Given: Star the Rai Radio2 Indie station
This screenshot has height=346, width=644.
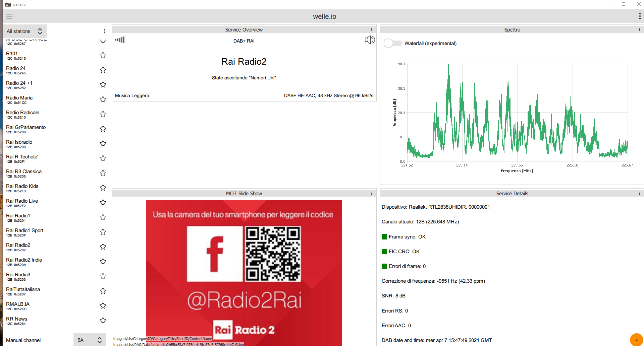Looking at the screenshot, I should coord(103,261).
